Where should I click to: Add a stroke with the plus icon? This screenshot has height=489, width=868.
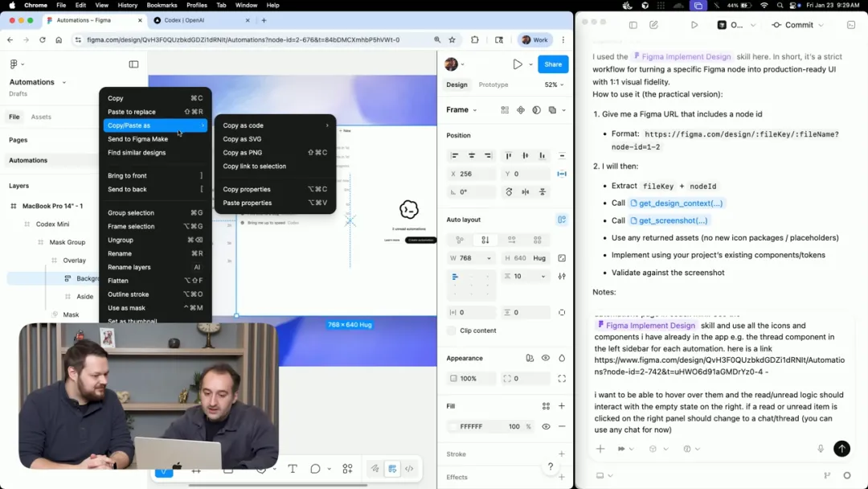click(561, 454)
